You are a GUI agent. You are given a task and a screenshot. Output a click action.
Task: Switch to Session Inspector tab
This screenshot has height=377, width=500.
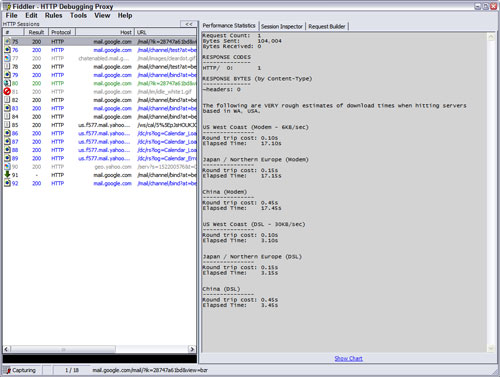282,26
